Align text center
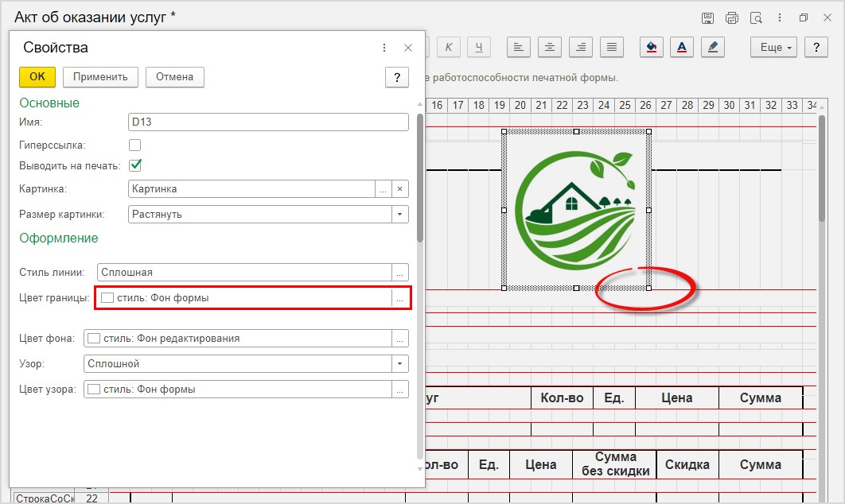Image resolution: width=845 pixels, height=504 pixels. [x=550, y=48]
